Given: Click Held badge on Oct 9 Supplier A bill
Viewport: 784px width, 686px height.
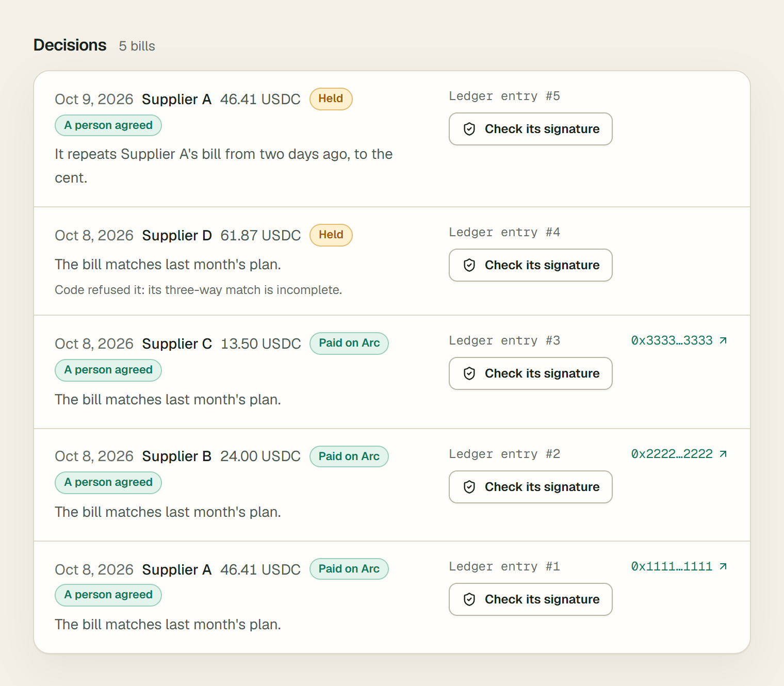Looking at the screenshot, I should coord(331,99).
